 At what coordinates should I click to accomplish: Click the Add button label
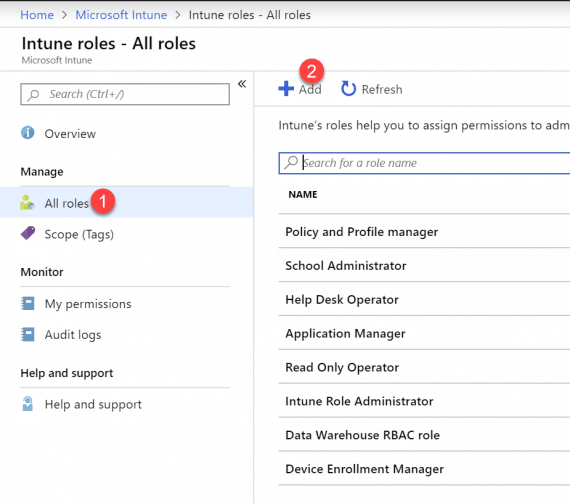(x=310, y=89)
